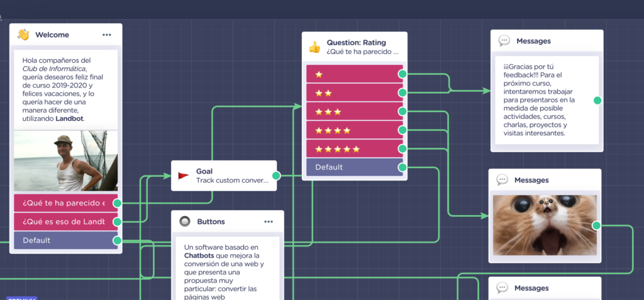Click the fisherman photo in Welcome block
The width and height of the screenshot is (644, 300).
pos(65,160)
